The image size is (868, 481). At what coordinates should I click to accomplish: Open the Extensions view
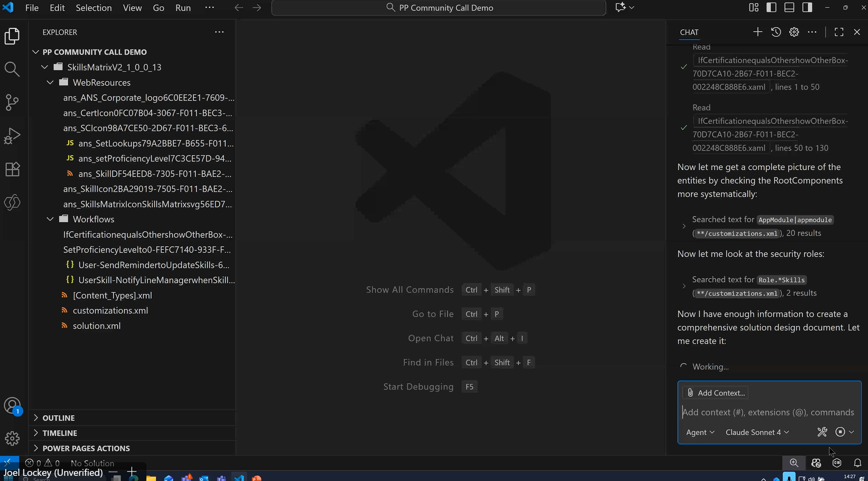click(x=12, y=169)
